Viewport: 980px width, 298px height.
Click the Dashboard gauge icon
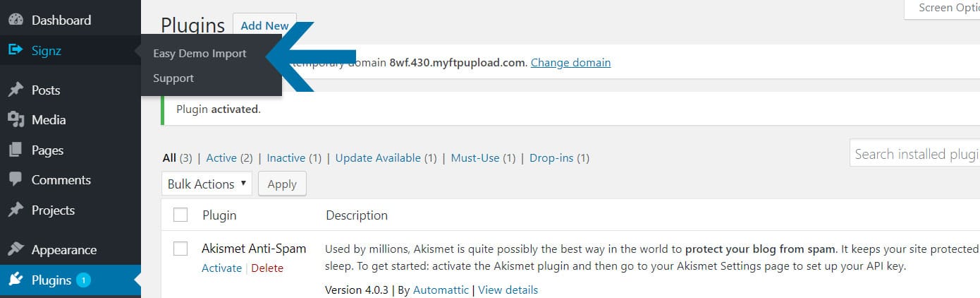point(16,20)
